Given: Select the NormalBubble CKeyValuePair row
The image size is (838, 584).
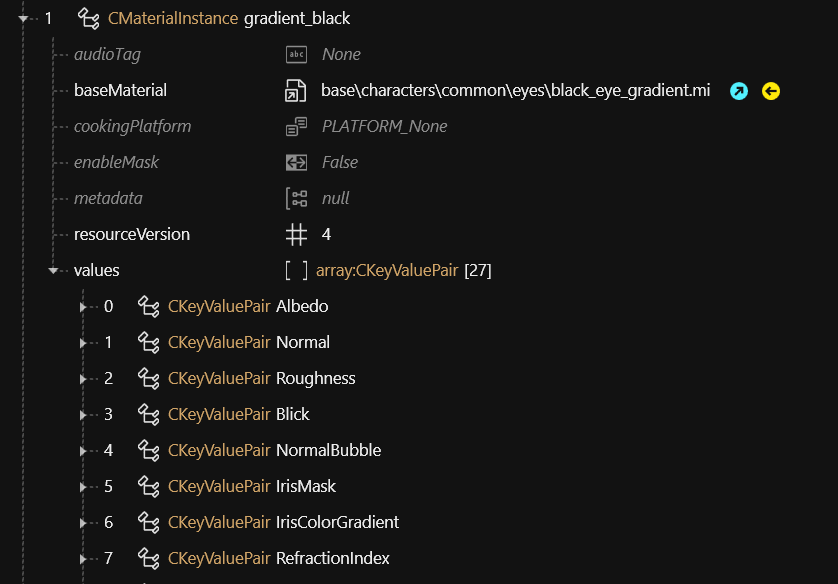Looking at the screenshot, I should (x=274, y=451).
